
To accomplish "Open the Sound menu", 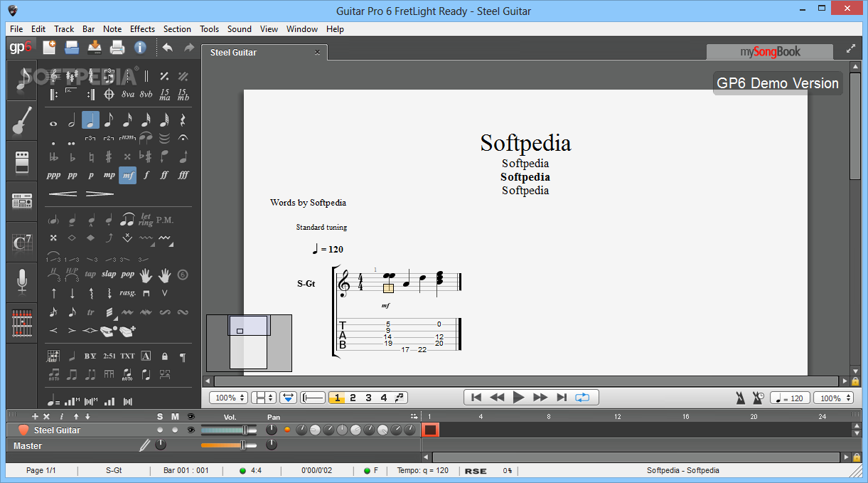I will click(240, 29).
